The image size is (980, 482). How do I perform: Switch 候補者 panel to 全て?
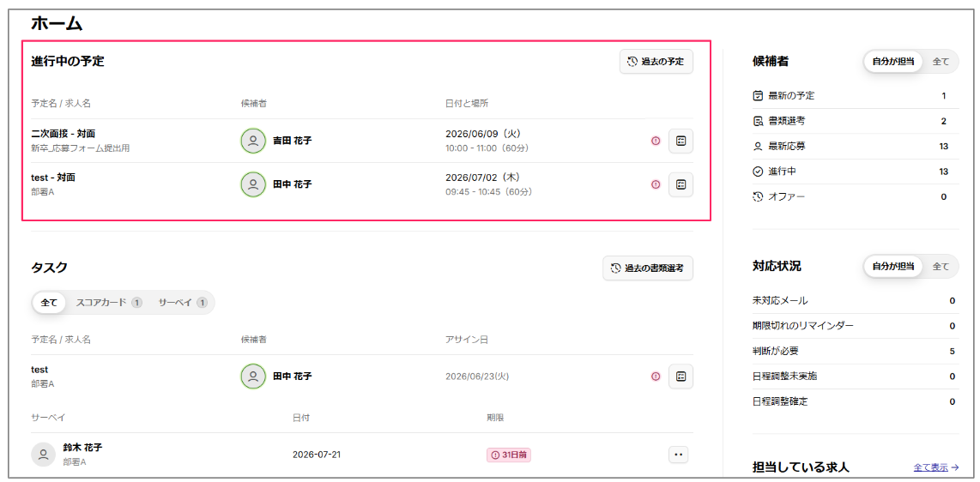click(941, 62)
